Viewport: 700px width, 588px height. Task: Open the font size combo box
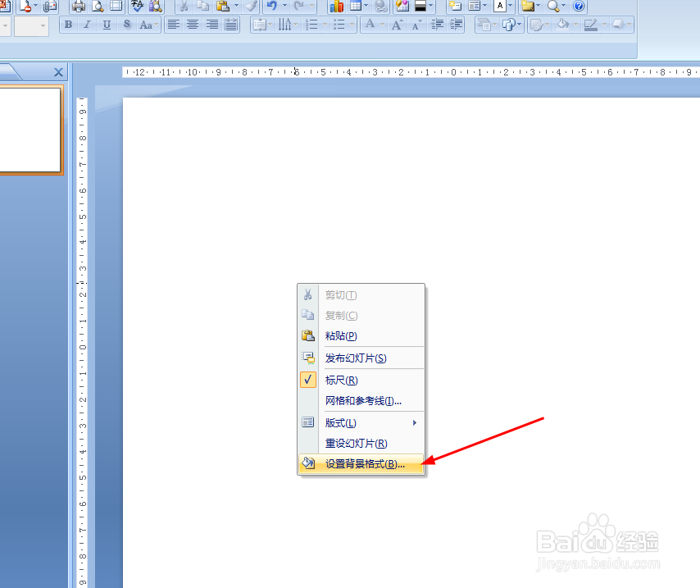coord(31,26)
